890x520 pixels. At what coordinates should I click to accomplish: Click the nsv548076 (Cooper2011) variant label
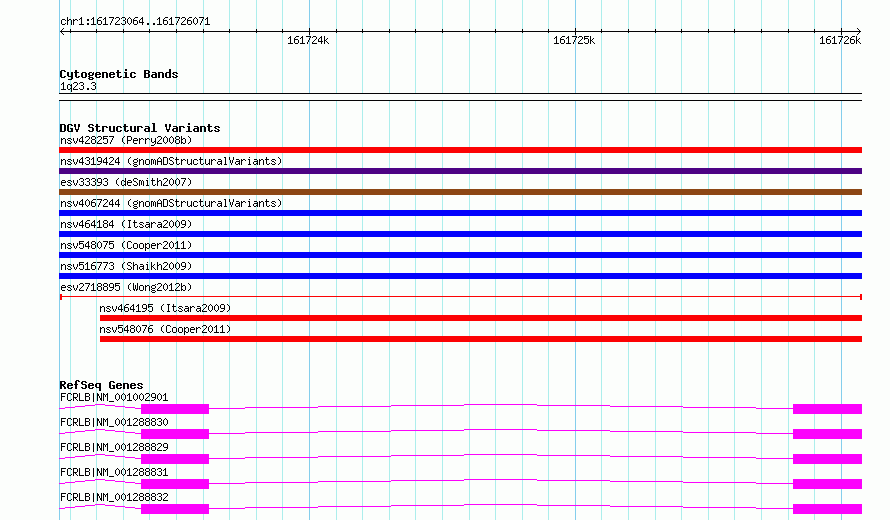(x=165, y=329)
